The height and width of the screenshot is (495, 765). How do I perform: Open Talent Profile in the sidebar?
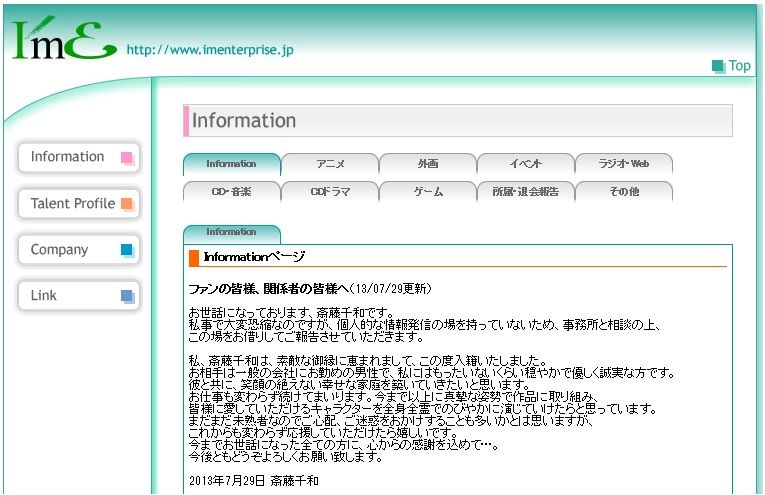(x=79, y=203)
